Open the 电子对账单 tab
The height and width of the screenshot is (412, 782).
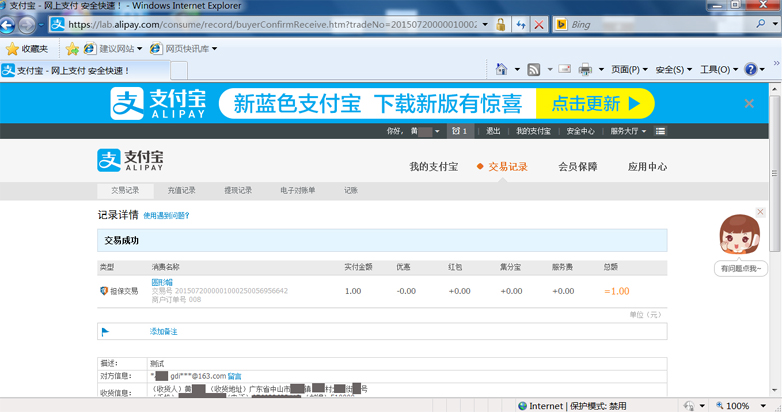[297, 190]
